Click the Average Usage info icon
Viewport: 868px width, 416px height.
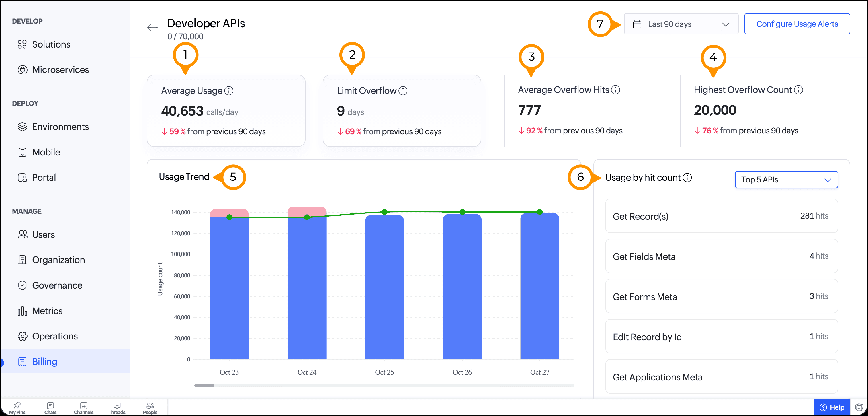coord(229,91)
